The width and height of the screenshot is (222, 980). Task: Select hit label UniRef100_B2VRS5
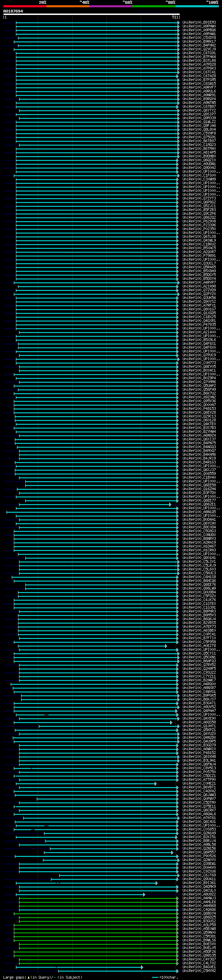pos(199,623)
